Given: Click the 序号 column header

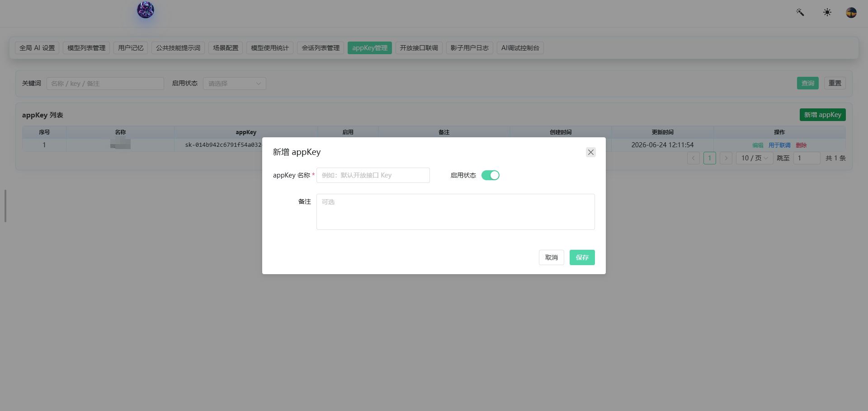Looking at the screenshot, I should tap(44, 132).
